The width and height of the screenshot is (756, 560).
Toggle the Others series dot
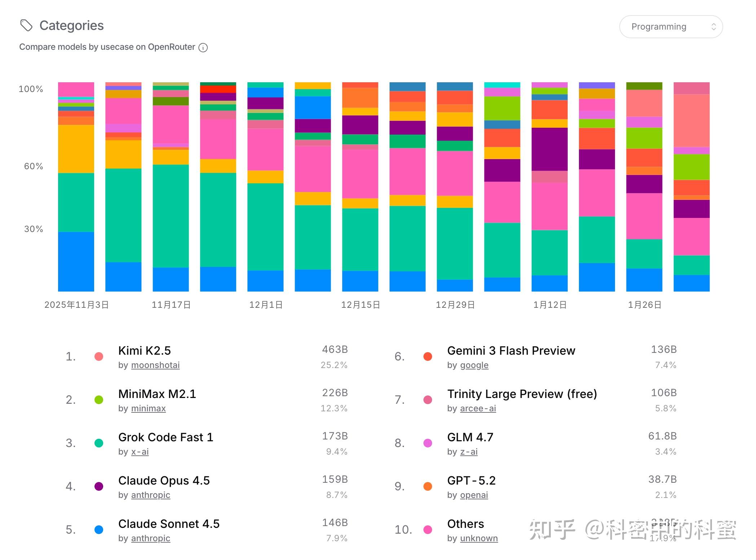click(427, 530)
